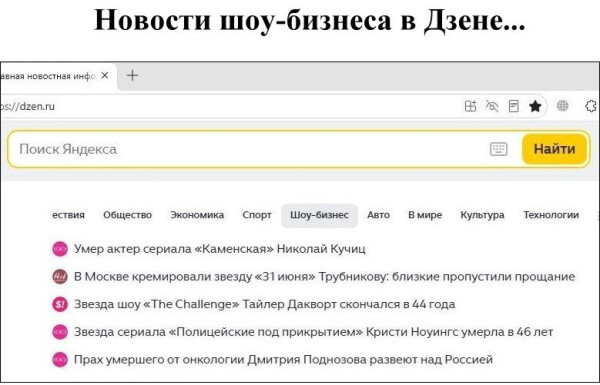Image resolution: width=600 pixels, height=385 pixels.
Task: Switch to the Экономика news tab
Action: pos(197,215)
